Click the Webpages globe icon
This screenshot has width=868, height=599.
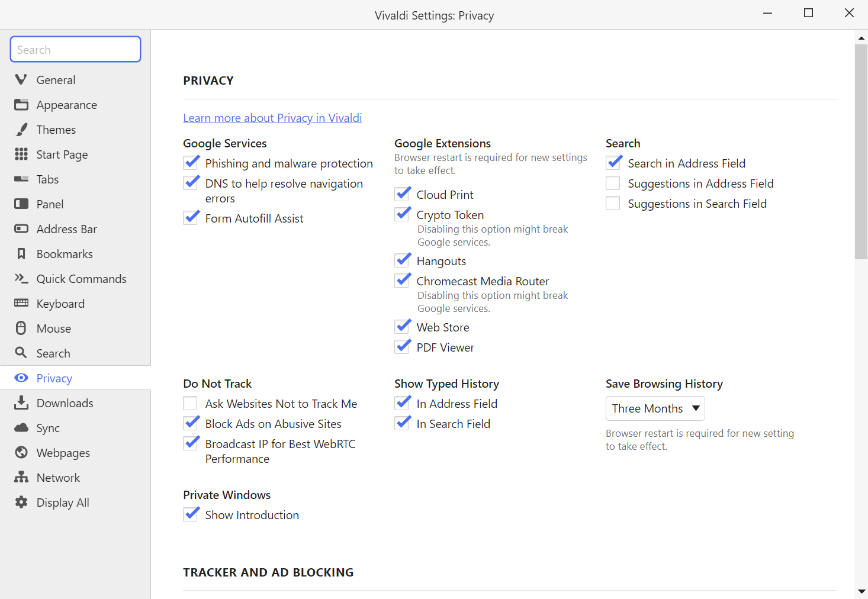point(21,452)
